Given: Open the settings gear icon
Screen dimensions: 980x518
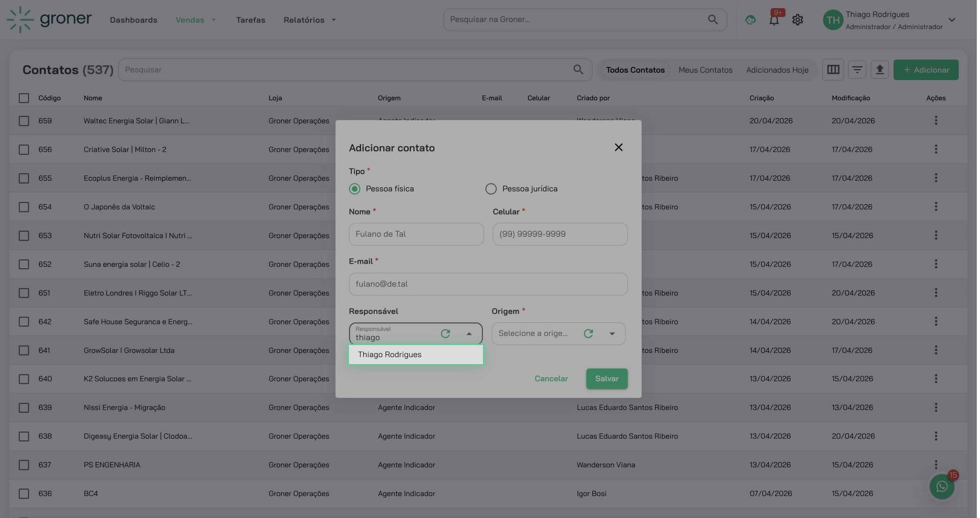Looking at the screenshot, I should pyautogui.click(x=797, y=20).
